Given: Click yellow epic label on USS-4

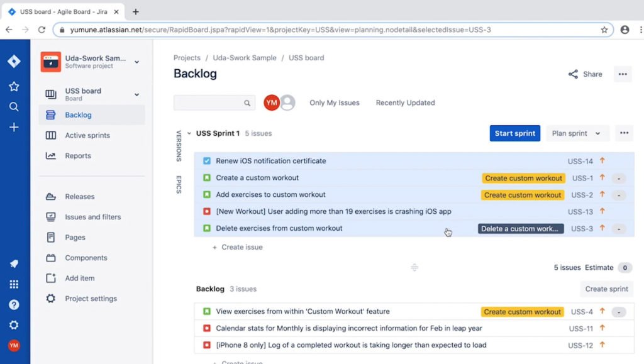Looking at the screenshot, I should [x=522, y=312].
